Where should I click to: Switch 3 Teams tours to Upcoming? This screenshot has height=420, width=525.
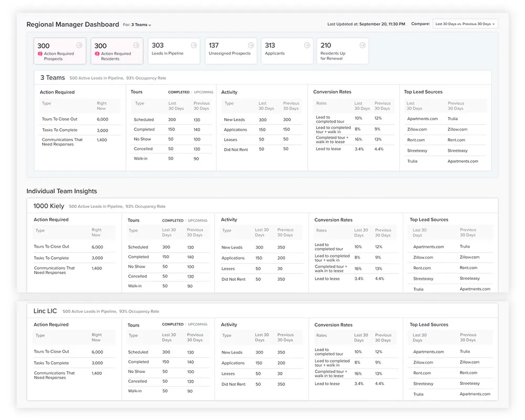204,92
